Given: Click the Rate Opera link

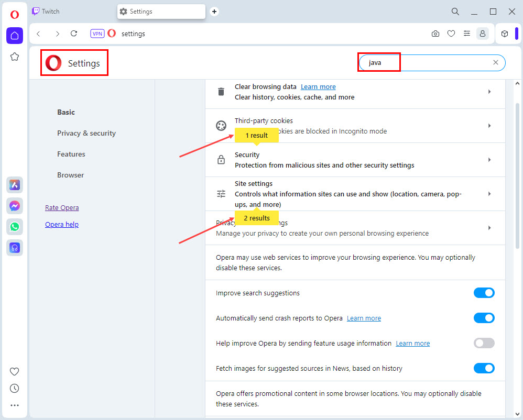Looking at the screenshot, I should 62,208.
